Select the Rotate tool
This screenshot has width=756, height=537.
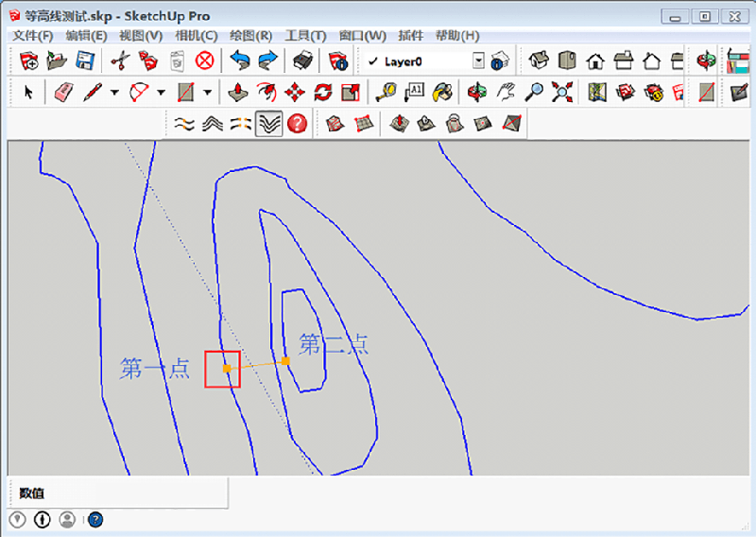click(x=323, y=92)
